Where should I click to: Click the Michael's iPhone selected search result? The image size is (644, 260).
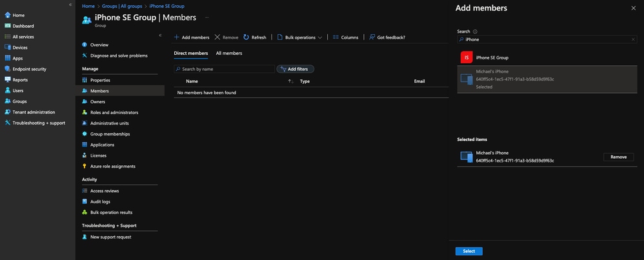pyautogui.click(x=547, y=79)
